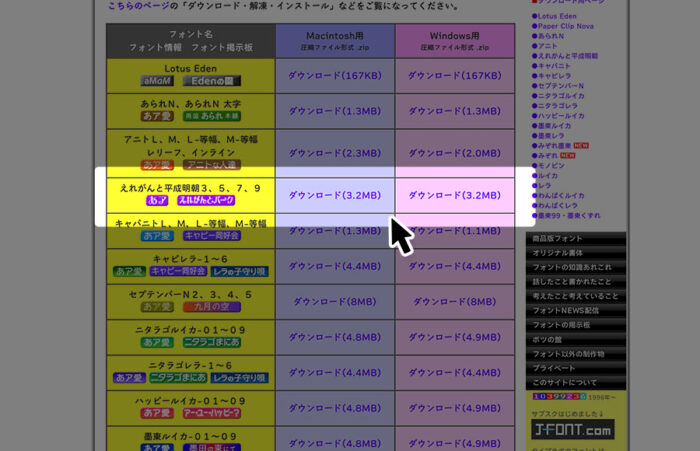Click the アニトな人達 badge icon
The height and width of the screenshot is (451, 700).
[210, 165]
